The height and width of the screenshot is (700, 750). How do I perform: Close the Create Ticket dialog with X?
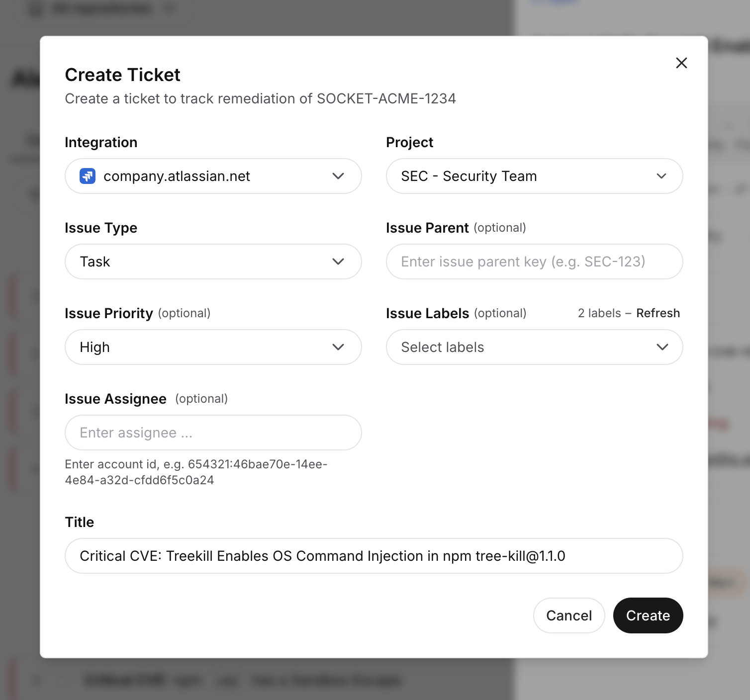(681, 63)
